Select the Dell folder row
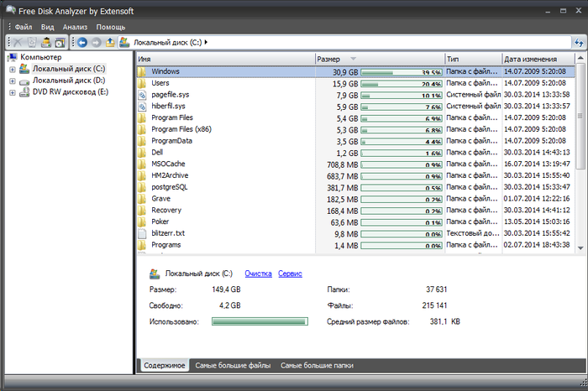Screen dimensions: 588x391 point(355,153)
